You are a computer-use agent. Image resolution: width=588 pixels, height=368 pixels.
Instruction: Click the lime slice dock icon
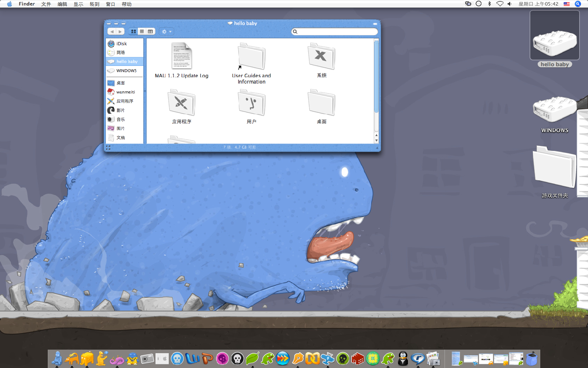[x=373, y=358]
